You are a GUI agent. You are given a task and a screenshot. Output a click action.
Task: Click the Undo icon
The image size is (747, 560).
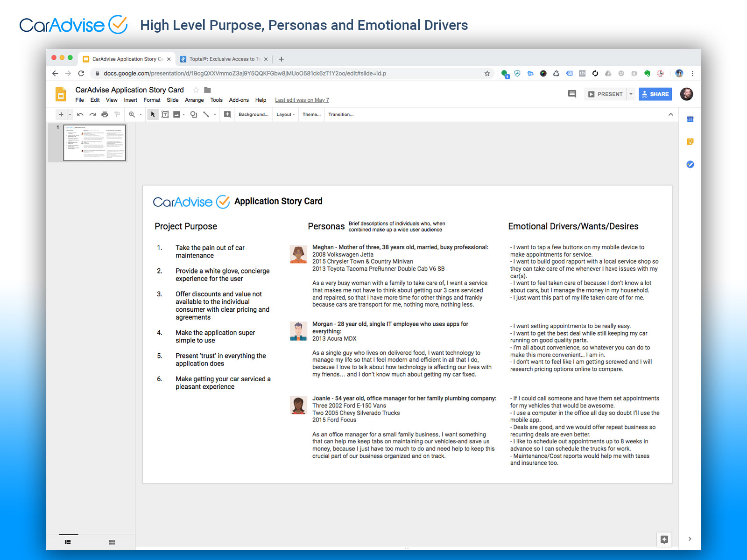coord(80,114)
